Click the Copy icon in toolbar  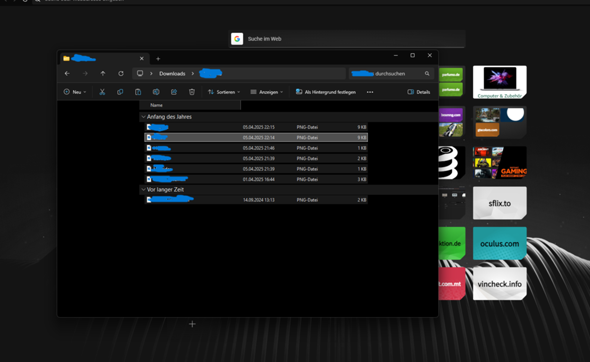pos(120,92)
